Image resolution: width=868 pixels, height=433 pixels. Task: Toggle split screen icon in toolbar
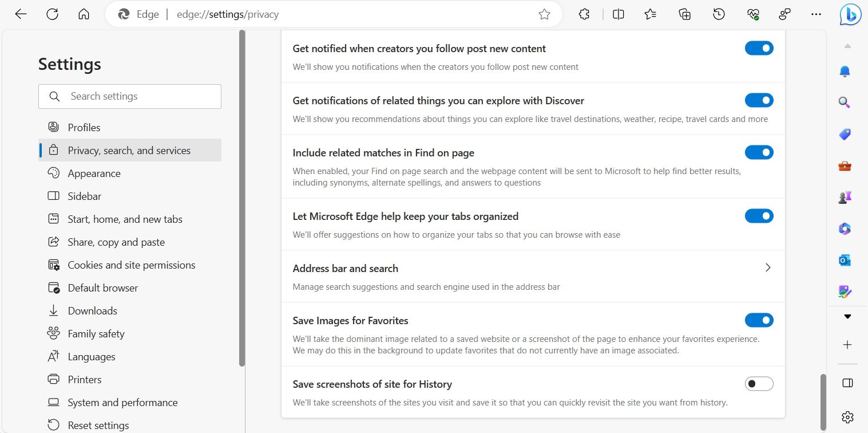tap(618, 14)
